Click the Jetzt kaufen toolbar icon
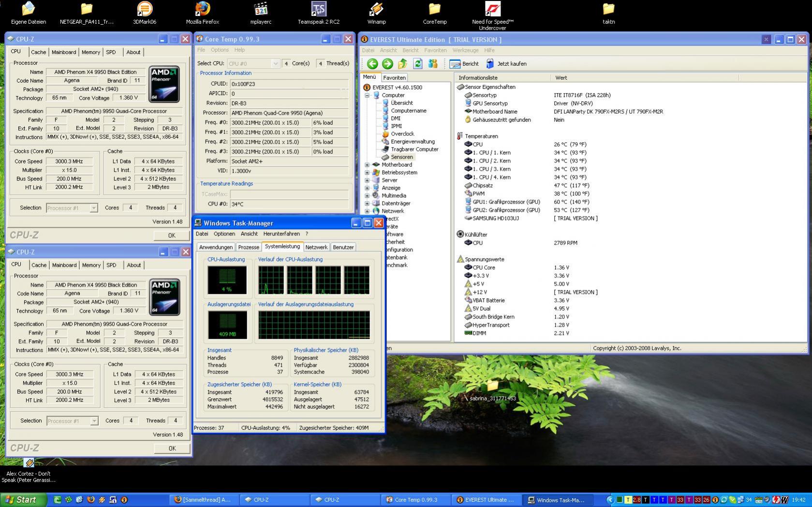 490,64
